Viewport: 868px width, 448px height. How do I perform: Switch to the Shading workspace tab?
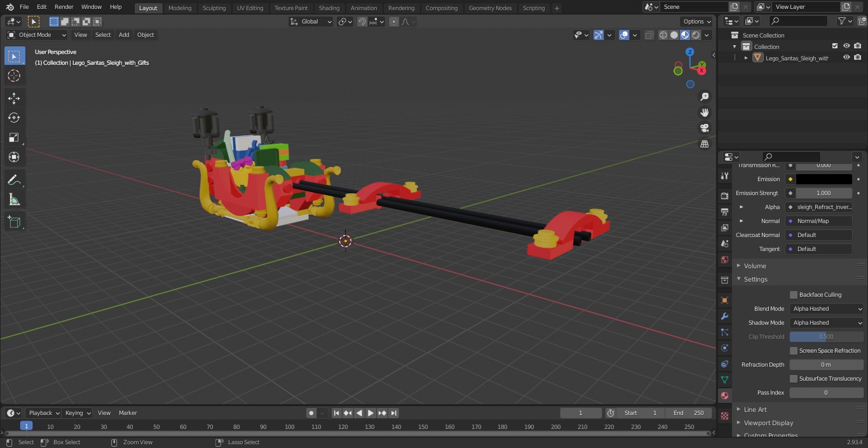(329, 8)
